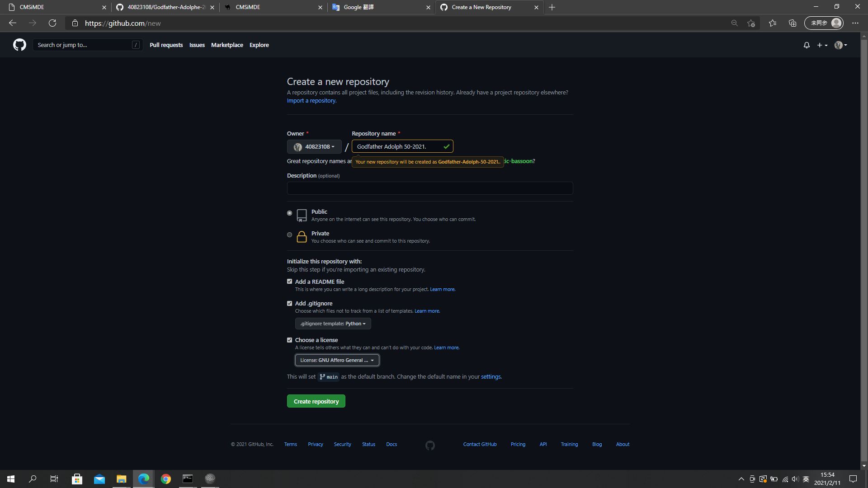Open footer Contact GitHub link
868x488 pixels.
click(480, 445)
